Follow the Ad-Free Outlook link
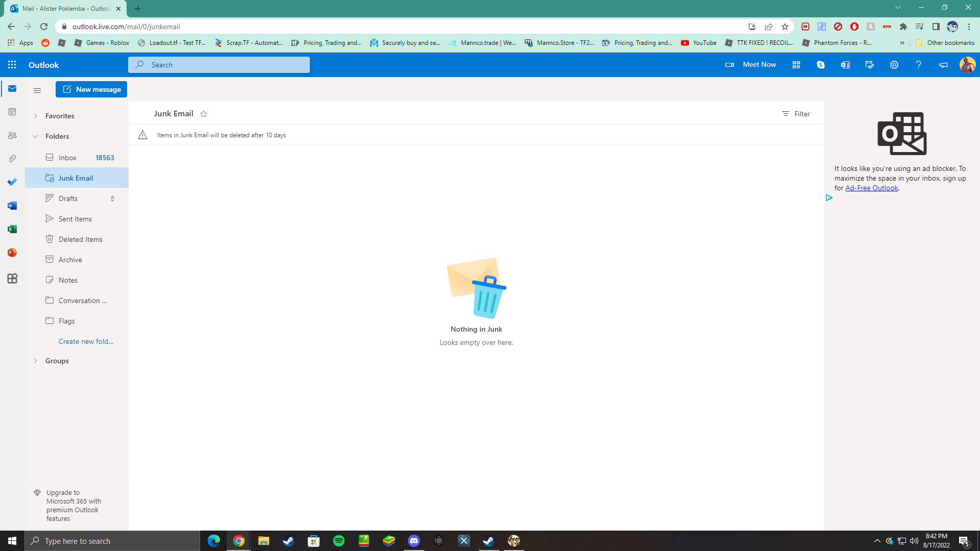The image size is (980, 551). pos(871,188)
